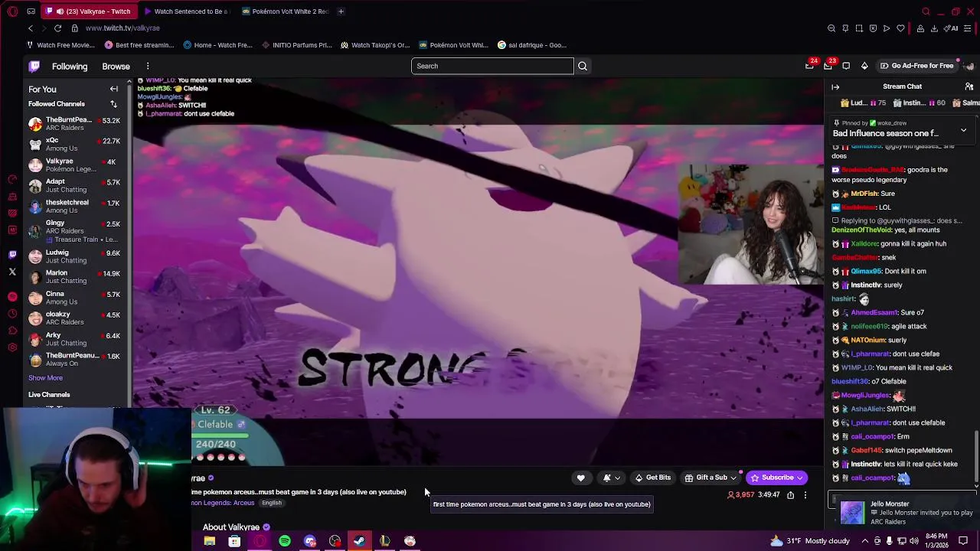The width and height of the screenshot is (980, 551).
Task: Click the Twitch search input field
Action: [492, 66]
